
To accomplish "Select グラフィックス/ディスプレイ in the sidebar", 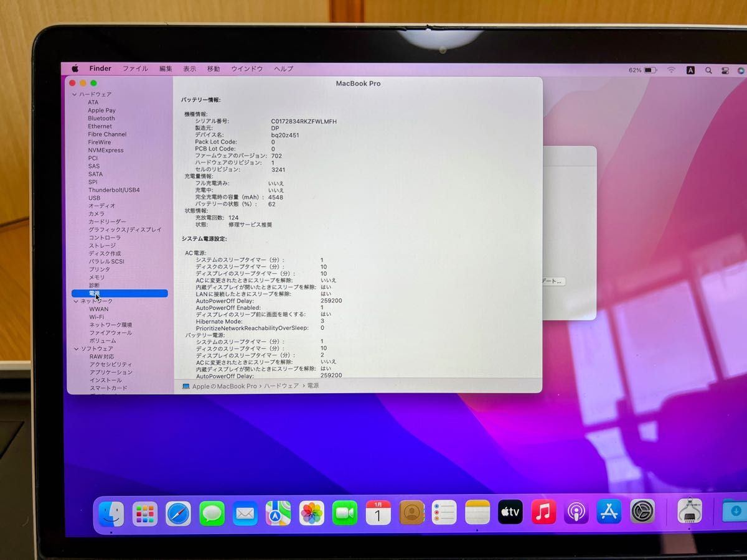I will tap(125, 230).
